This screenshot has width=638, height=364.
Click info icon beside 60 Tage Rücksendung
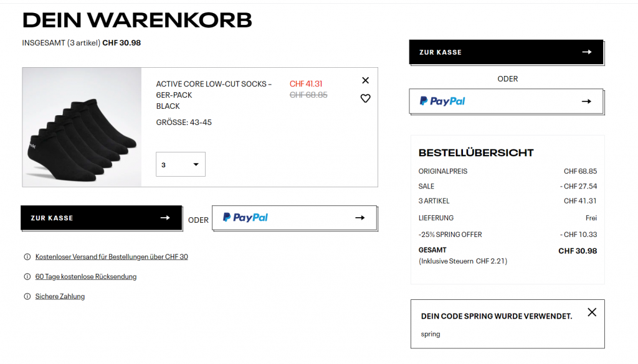coord(27,276)
